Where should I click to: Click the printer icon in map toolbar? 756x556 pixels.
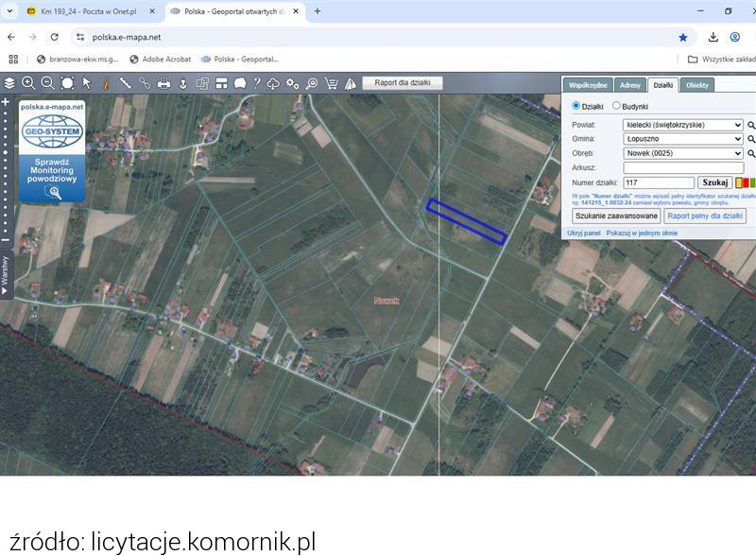[x=163, y=83]
